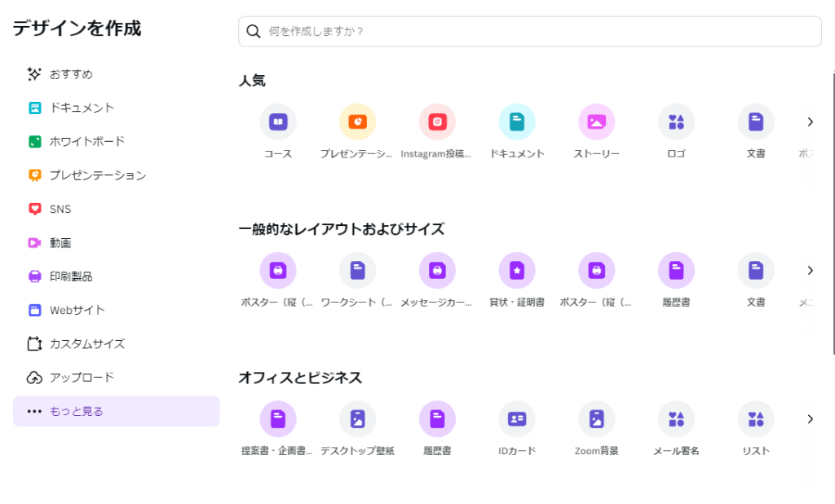Open the 提案書・企画書 design type
Screen dimensions: 835x504
tap(278, 418)
